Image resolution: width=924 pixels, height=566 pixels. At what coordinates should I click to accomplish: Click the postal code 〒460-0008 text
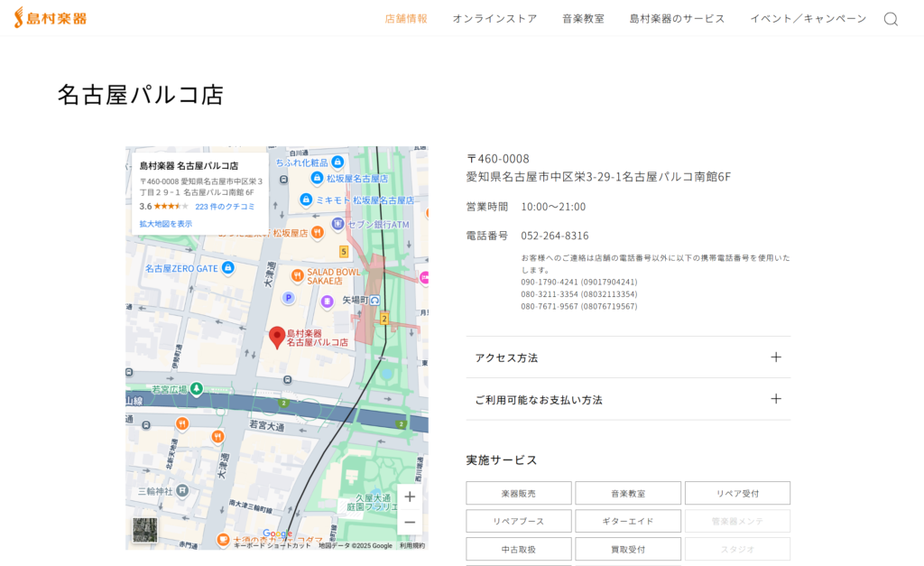pos(498,159)
